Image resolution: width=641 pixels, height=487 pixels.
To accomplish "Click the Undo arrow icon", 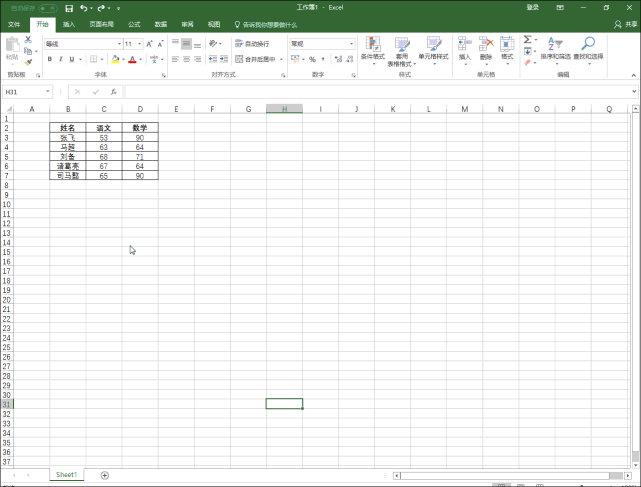I will (x=83, y=8).
